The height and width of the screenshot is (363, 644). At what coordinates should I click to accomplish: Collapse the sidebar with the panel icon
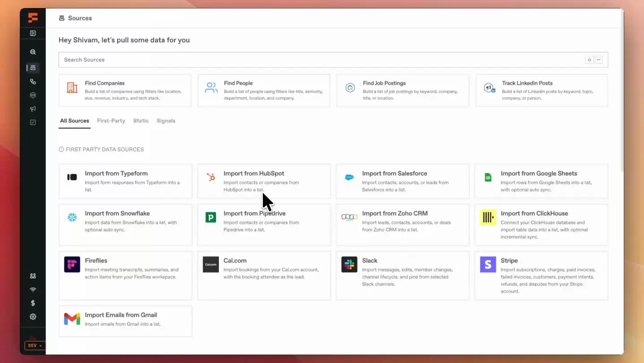[x=33, y=33]
